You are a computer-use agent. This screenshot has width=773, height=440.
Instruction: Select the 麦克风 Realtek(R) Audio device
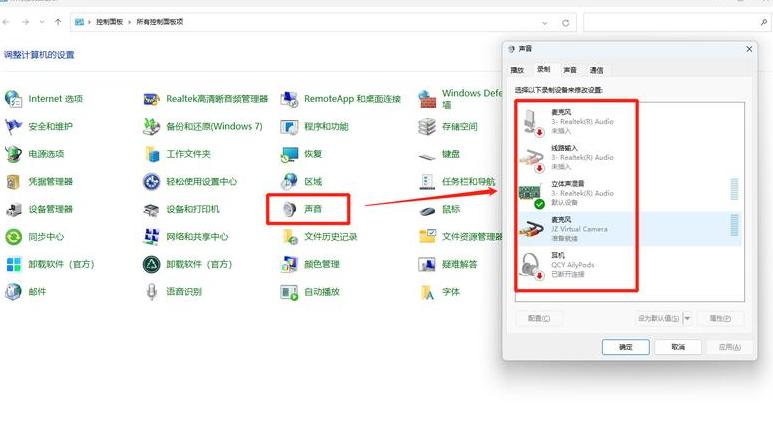629,122
